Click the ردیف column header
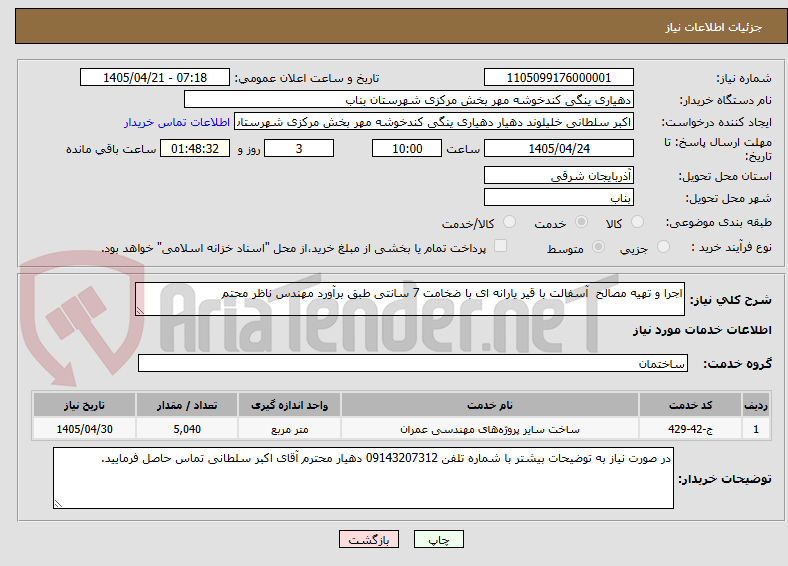 point(756,405)
